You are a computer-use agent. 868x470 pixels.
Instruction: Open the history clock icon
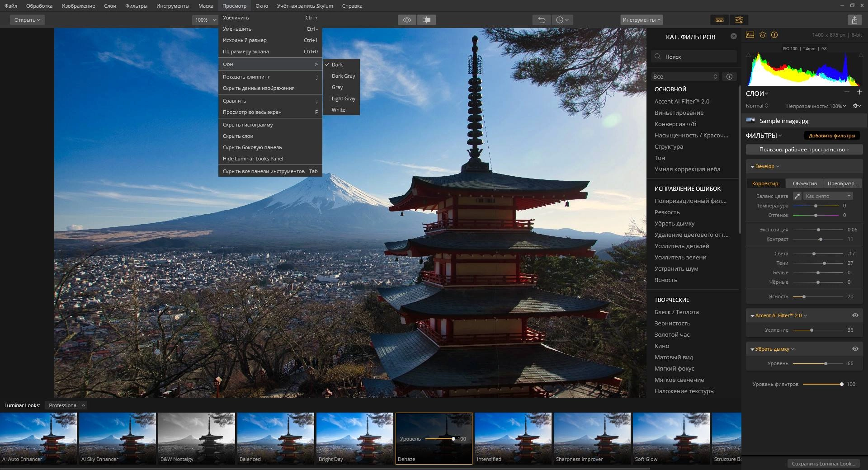click(x=562, y=20)
